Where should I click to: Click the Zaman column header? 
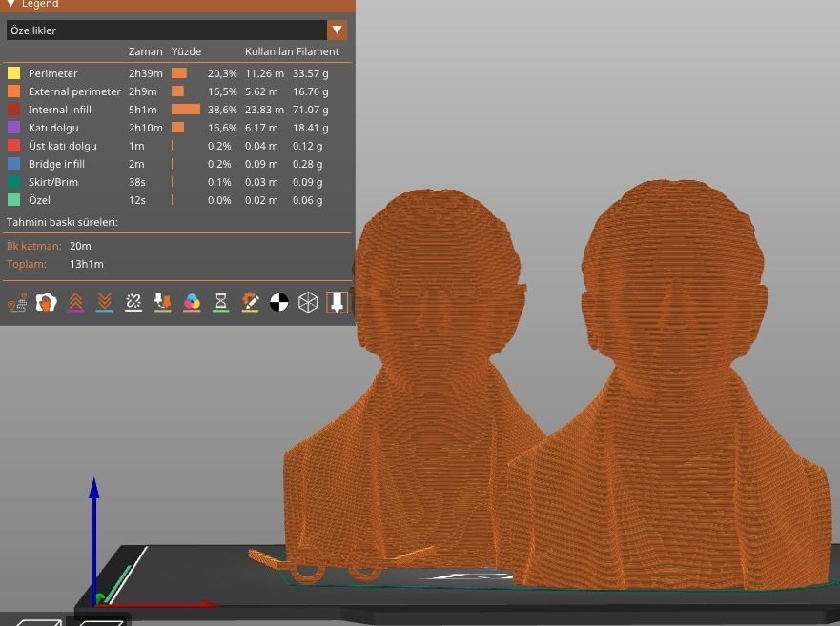click(x=145, y=51)
